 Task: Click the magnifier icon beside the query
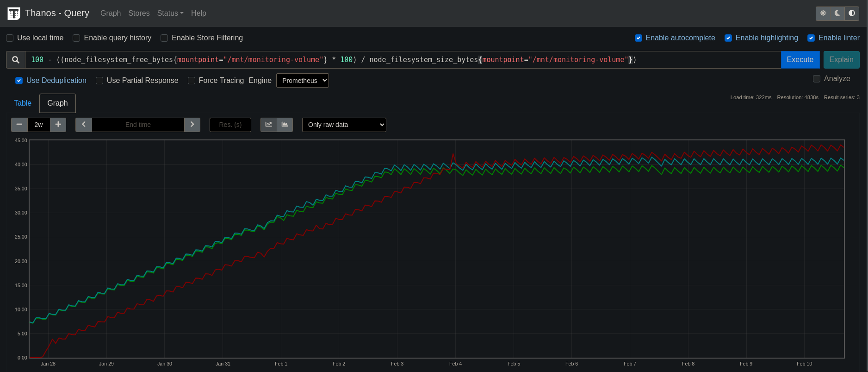pos(16,60)
